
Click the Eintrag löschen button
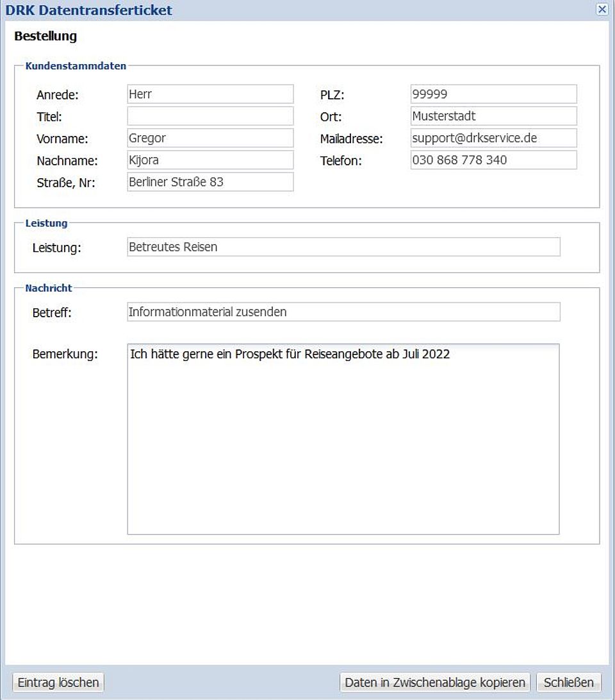58,682
